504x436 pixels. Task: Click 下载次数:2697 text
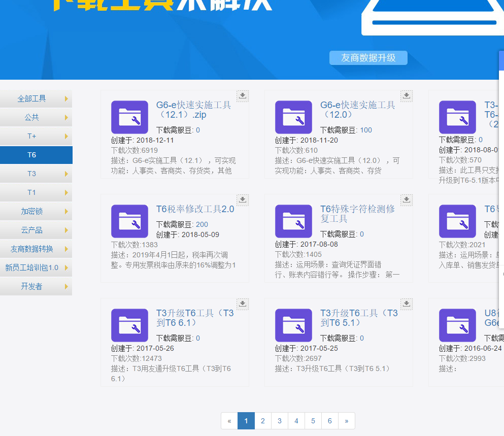pos(298,358)
